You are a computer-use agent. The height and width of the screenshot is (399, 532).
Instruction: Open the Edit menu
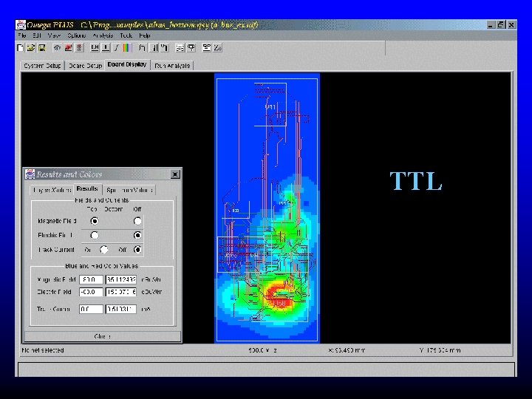click(x=37, y=35)
